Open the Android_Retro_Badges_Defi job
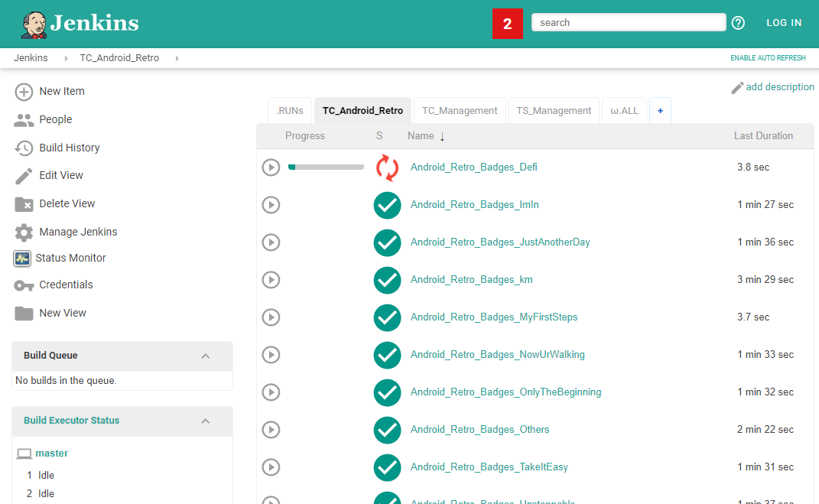The height and width of the screenshot is (504, 819). tap(474, 167)
